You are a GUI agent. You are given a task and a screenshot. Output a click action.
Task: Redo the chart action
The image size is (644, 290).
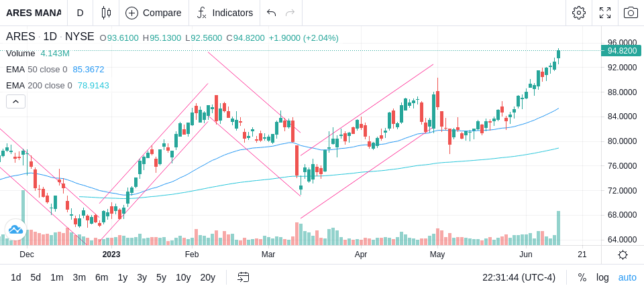(x=290, y=13)
